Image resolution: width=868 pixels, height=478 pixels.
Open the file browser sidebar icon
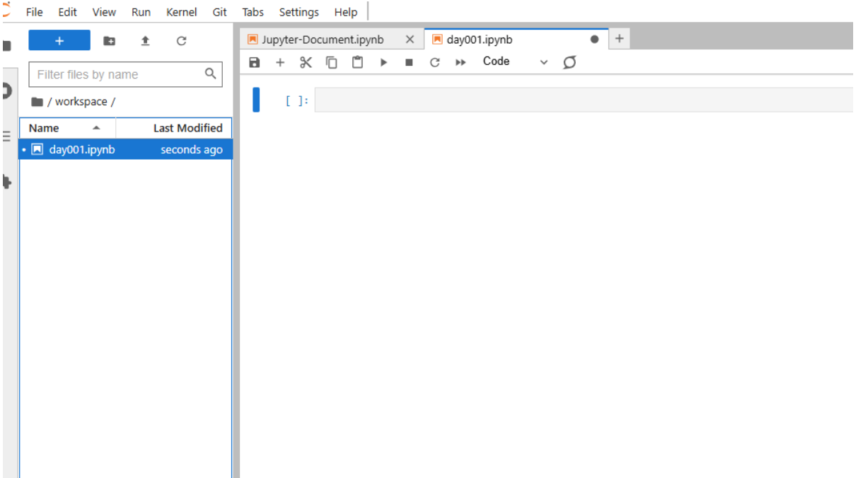tap(7, 46)
